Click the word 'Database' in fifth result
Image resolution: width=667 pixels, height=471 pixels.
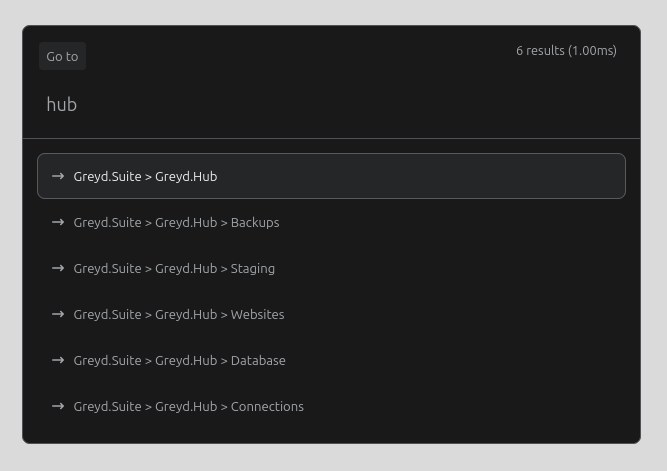coord(258,360)
